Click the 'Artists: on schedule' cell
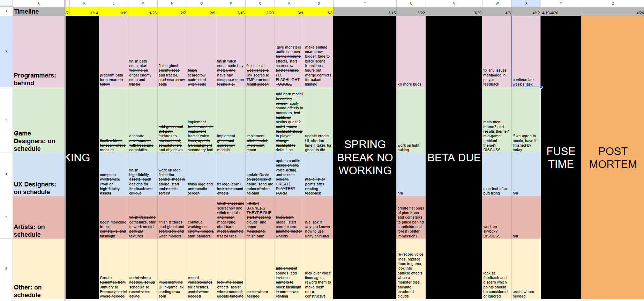 coord(38,217)
